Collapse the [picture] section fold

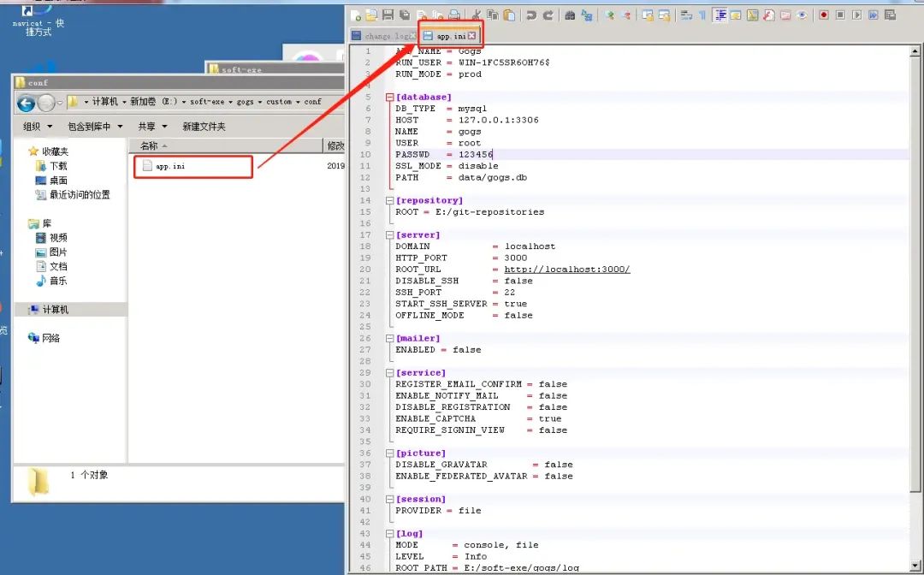389,453
